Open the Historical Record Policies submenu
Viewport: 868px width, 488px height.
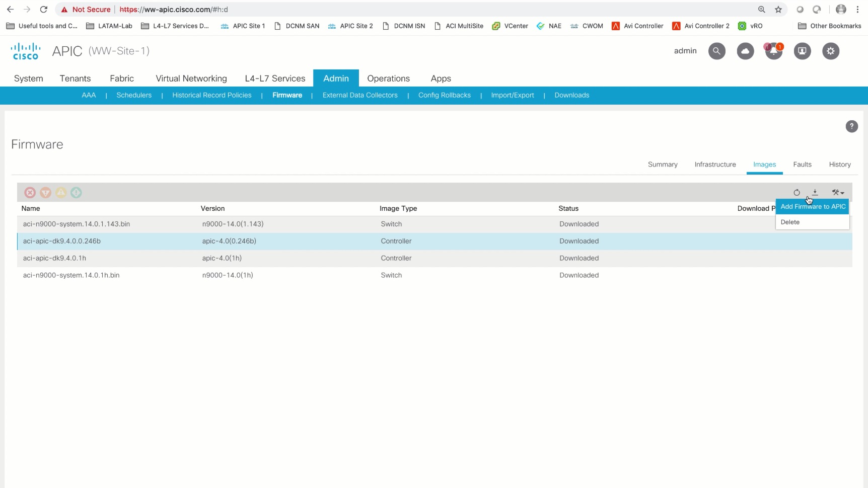coord(212,95)
